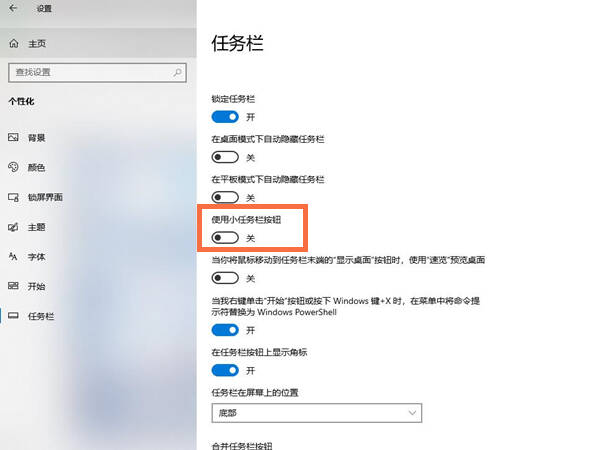Screen dimensions: 600x450
Task: Open 任务栏在屏幕上的位置 dropdown showing 底部
Action: point(317,413)
